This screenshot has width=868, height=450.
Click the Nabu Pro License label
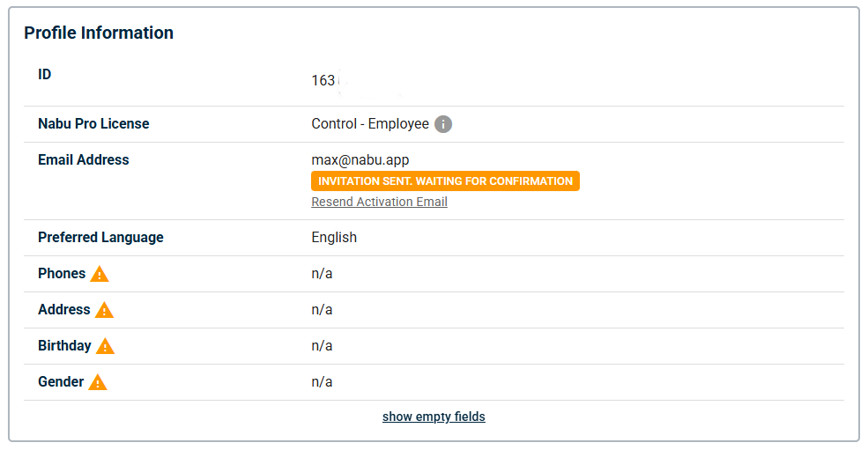coord(93,124)
